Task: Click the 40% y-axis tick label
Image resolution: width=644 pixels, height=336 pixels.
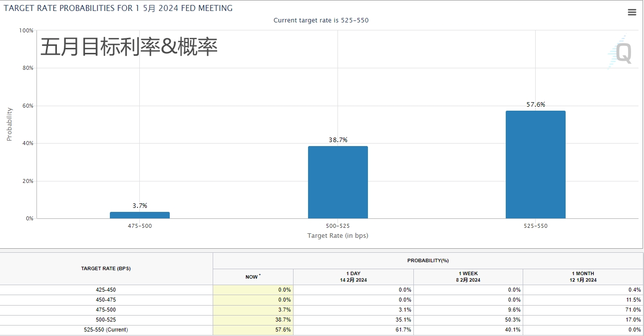Action: [x=27, y=144]
